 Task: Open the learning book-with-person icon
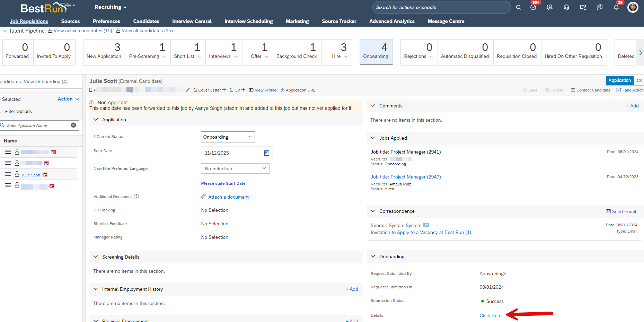pyautogui.click(x=583, y=7)
